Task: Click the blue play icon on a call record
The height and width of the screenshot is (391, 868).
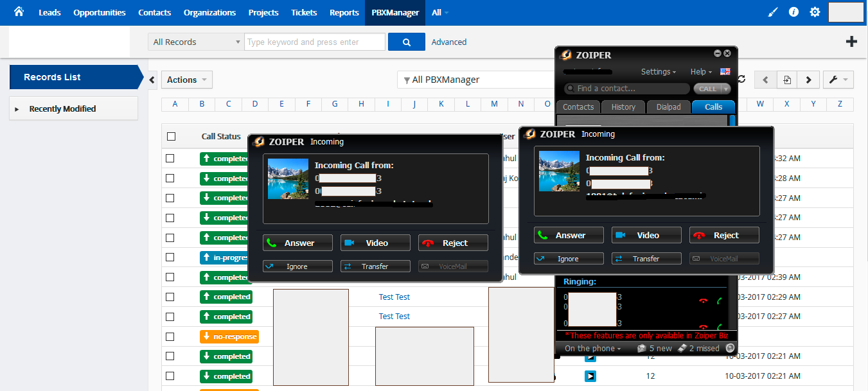Action: [x=590, y=376]
